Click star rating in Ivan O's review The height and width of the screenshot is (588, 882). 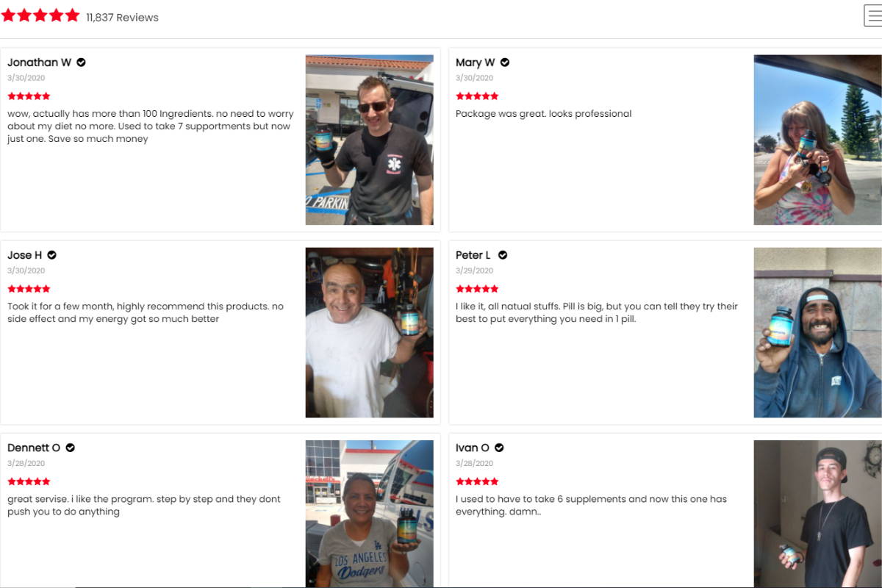(477, 481)
